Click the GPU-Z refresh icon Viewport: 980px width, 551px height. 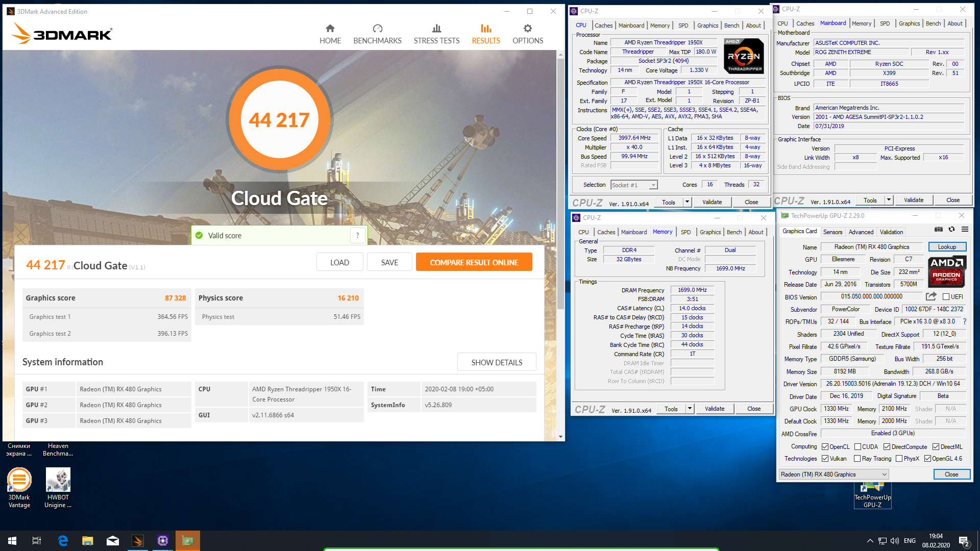[x=951, y=229]
